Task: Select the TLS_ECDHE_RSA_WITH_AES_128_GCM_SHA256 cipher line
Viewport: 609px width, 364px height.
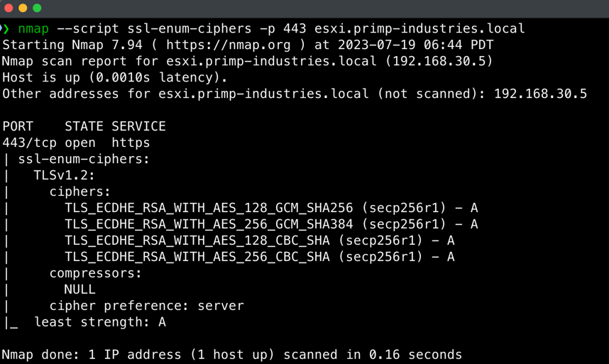Action: click(271, 208)
